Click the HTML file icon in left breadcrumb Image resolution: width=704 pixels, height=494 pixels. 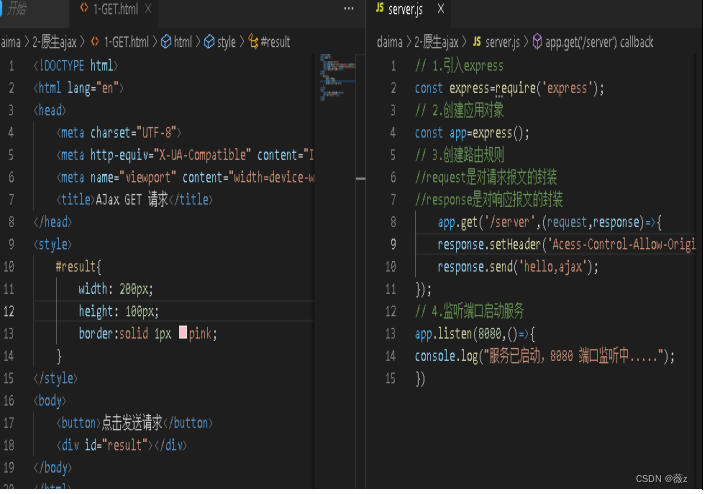pos(95,41)
